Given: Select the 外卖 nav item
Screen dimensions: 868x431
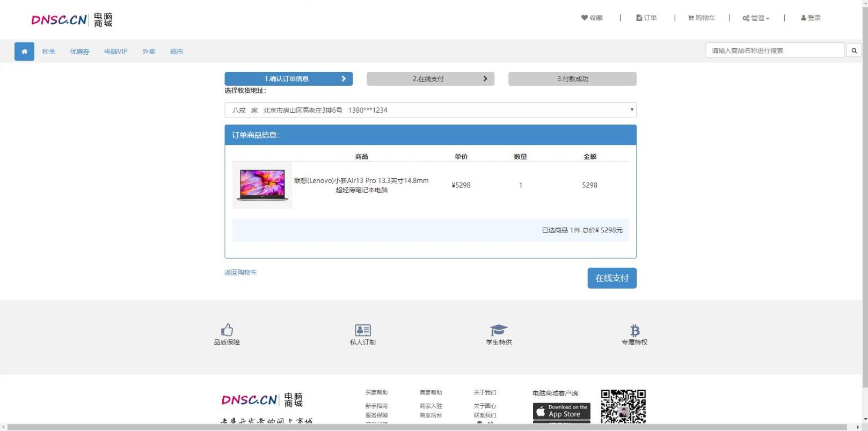Looking at the screenshot, I should [149, 52].
